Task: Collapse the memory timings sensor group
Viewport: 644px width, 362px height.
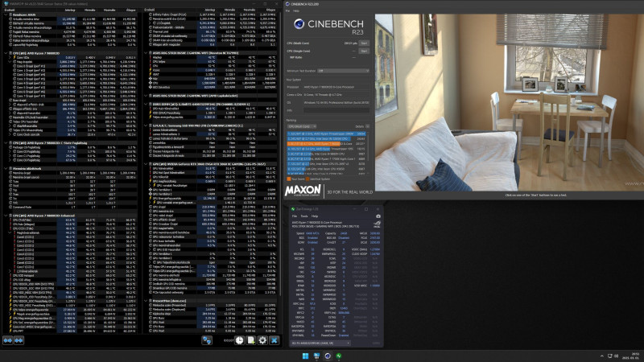Action: coord(6,169)
